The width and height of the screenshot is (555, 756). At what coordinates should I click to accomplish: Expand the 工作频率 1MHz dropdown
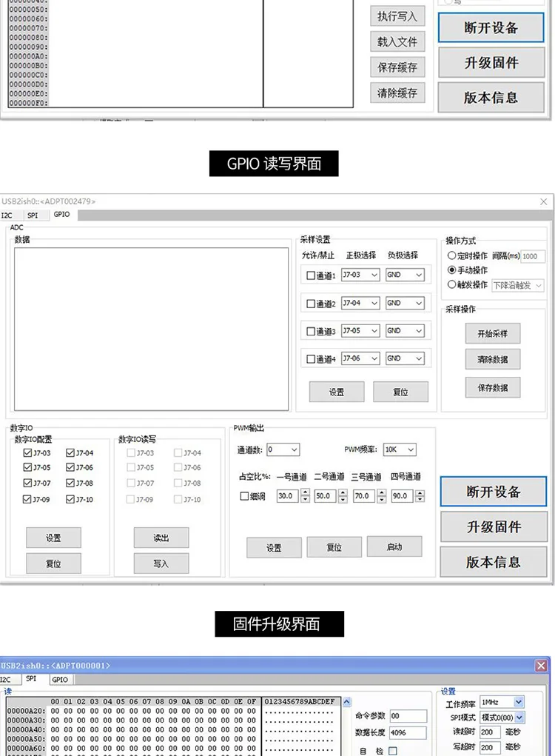pyautogui.click(x=518, y=701)
